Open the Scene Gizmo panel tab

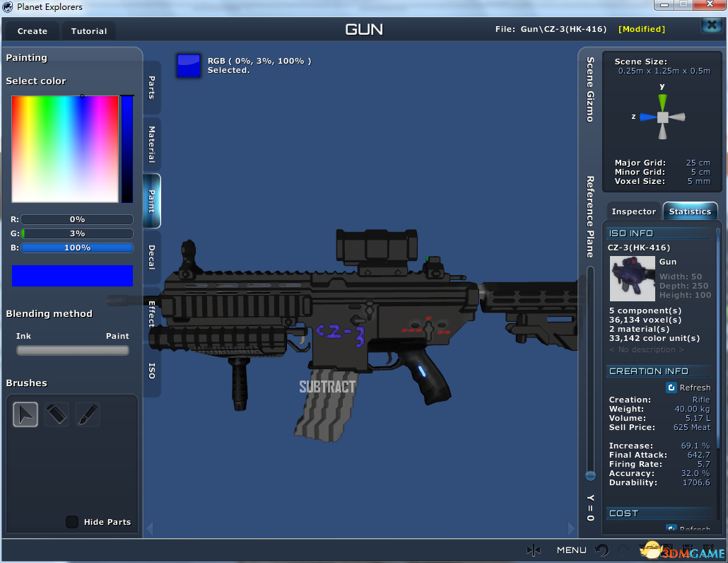590,90
